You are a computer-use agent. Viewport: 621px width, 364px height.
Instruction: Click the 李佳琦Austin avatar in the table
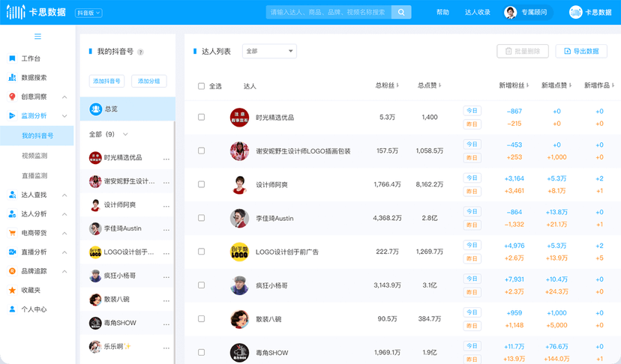click(x=239, y=218)
